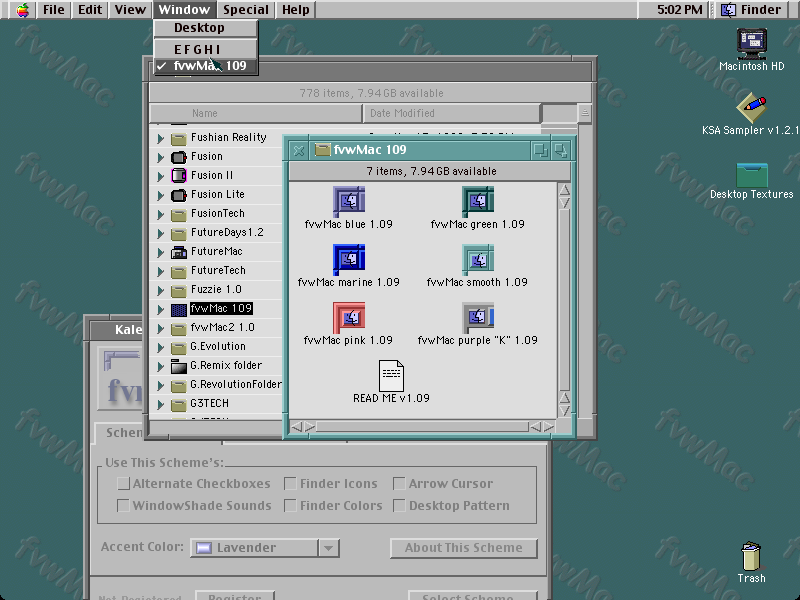The height and width of the screenshot is (600, 800).
Task: Toggle the Finder Colors checkbox
Action: point(290,505)
